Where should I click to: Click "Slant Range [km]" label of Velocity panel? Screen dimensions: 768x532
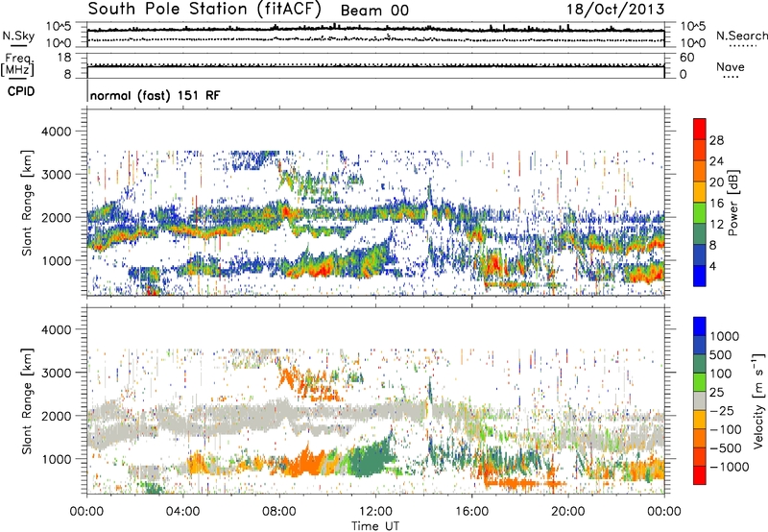(27, 400)
